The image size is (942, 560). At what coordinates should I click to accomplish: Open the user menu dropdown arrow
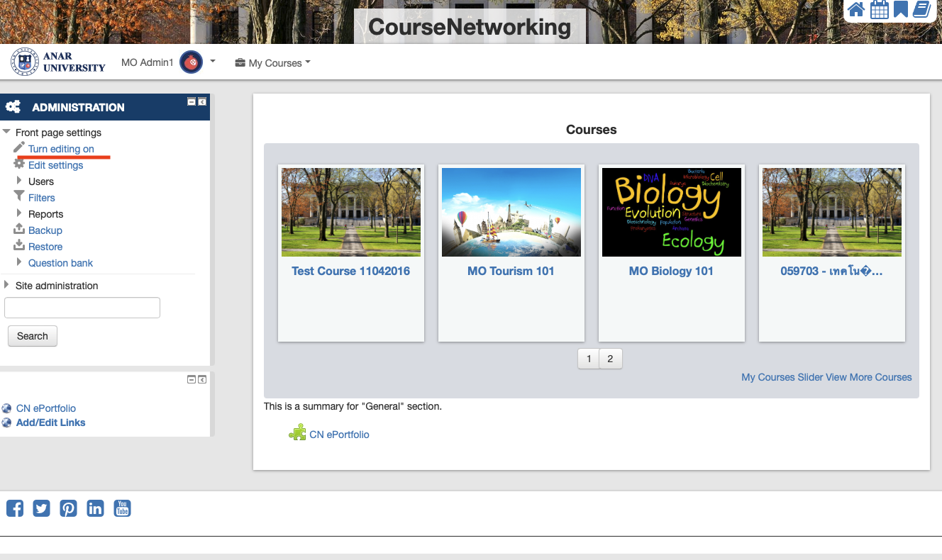tap(213, 62)
